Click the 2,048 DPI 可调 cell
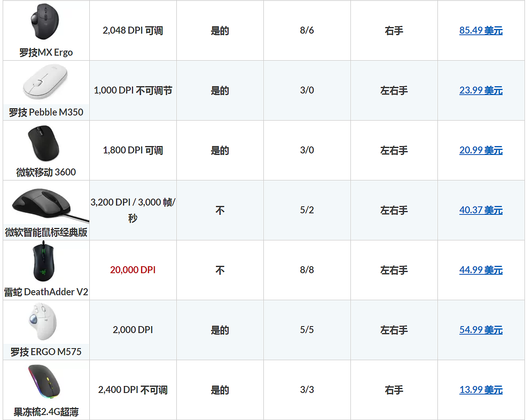528x420 pixels. [x=133, y=31]
